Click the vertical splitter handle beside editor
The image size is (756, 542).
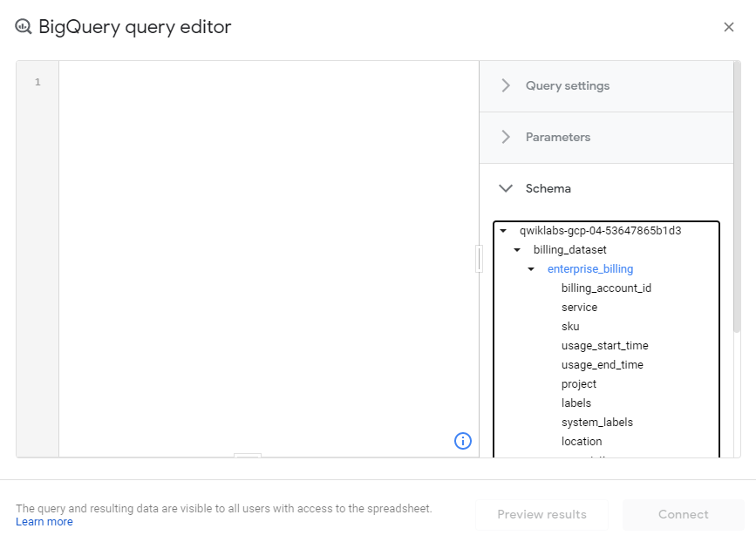click(479, 259)
